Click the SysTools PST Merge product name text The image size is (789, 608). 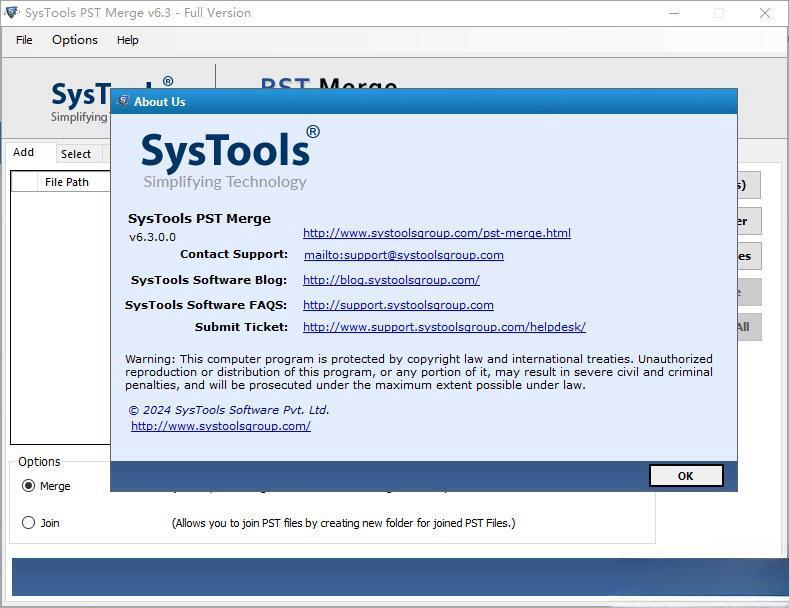click(199, 218)
